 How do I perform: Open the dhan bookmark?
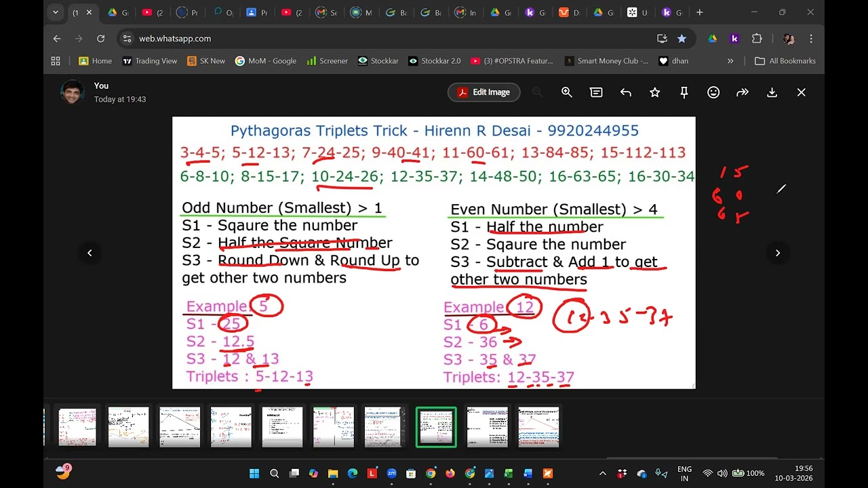pyautogui.click(x=673, y=61)
